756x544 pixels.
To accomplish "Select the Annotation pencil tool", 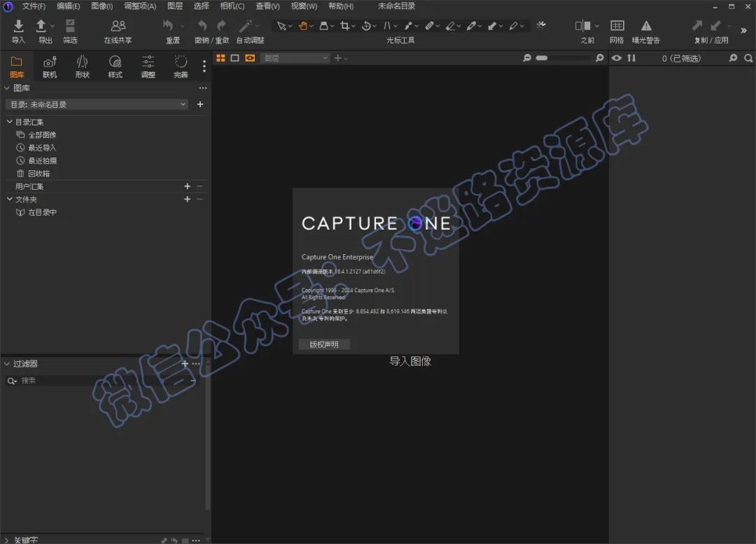I will 514,26.
